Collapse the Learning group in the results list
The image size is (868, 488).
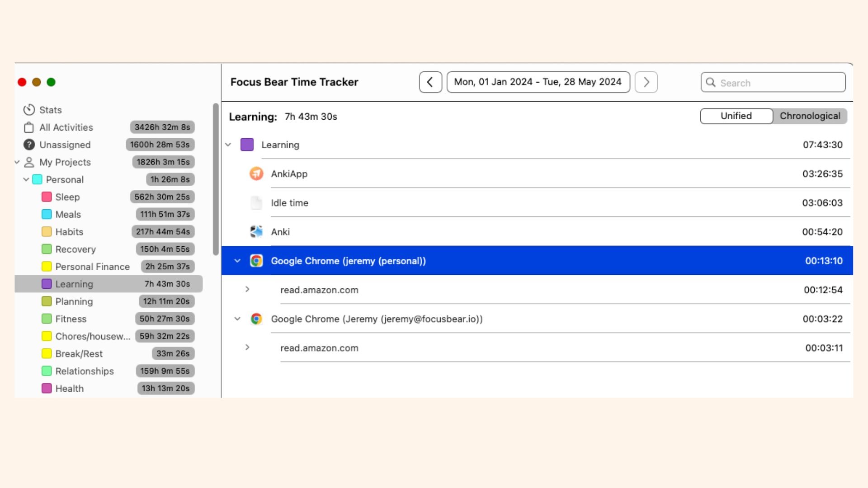click(x=228, y=145)
